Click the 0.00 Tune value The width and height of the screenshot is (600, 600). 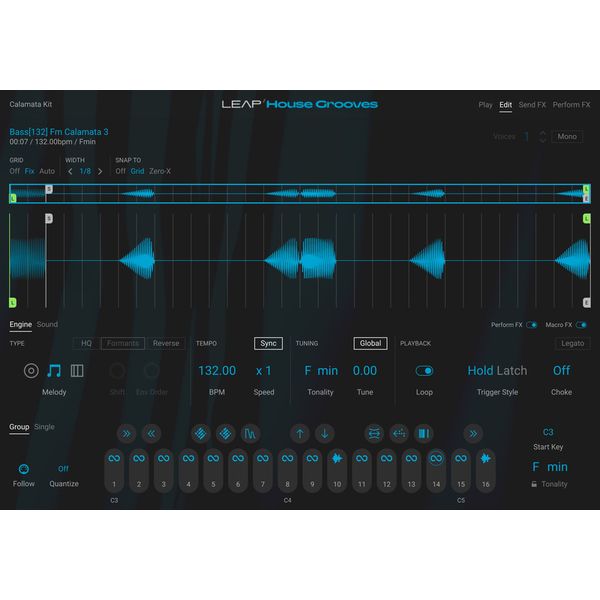tap(365, 371)
